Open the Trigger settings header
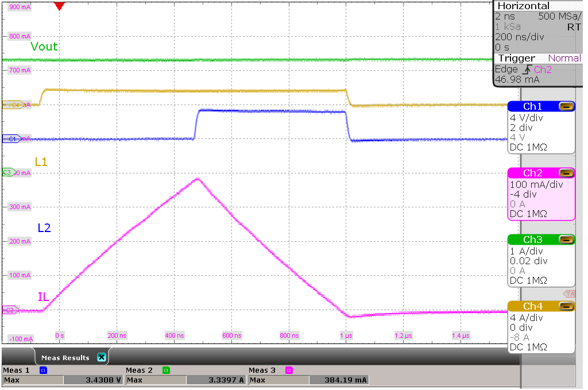 516,58
